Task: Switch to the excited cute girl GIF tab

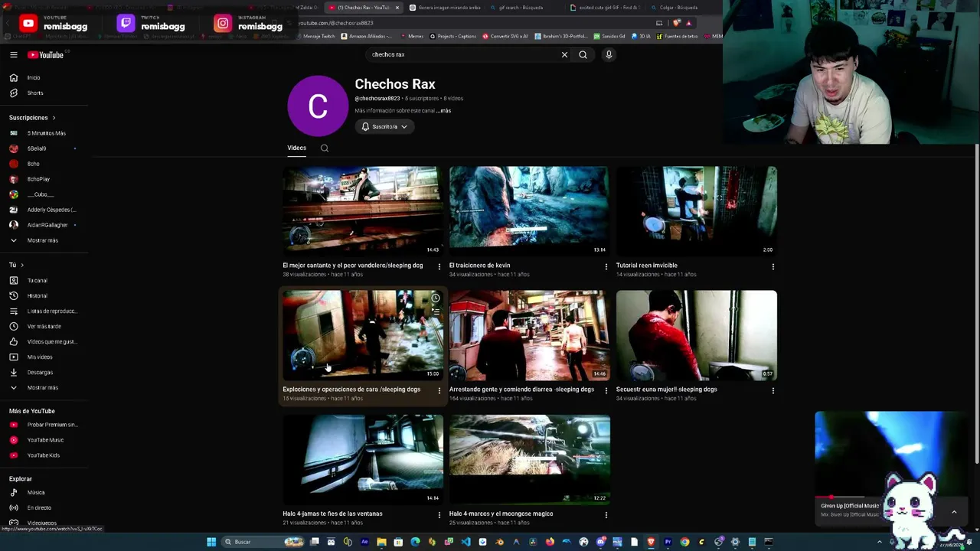Action: tap(605, 8)
